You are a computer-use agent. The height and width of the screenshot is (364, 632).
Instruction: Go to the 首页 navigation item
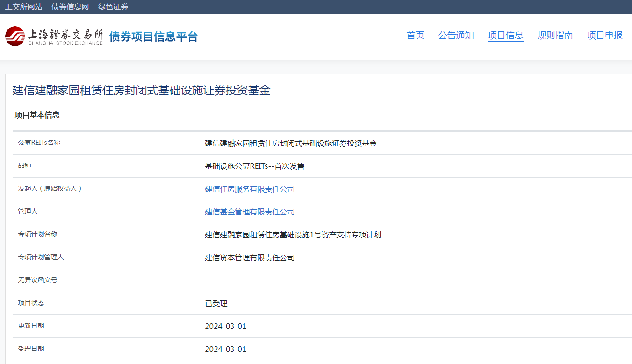(415, 36)
